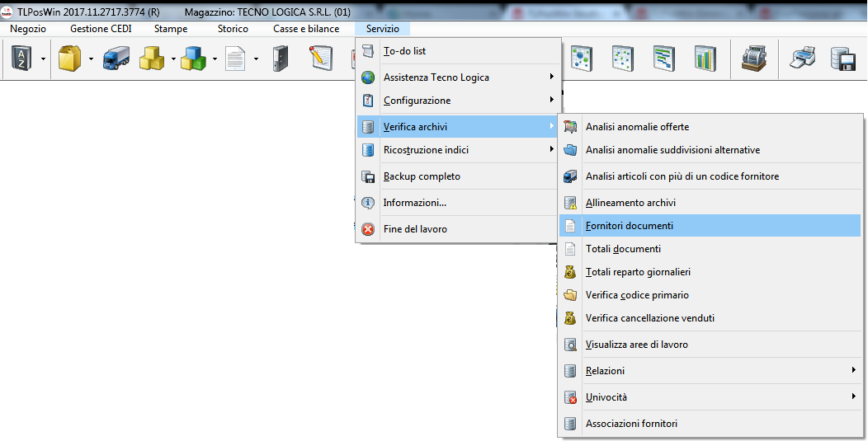Open the Casse e bilance menu
The image size is (868, 441).
tap(306, 29)
